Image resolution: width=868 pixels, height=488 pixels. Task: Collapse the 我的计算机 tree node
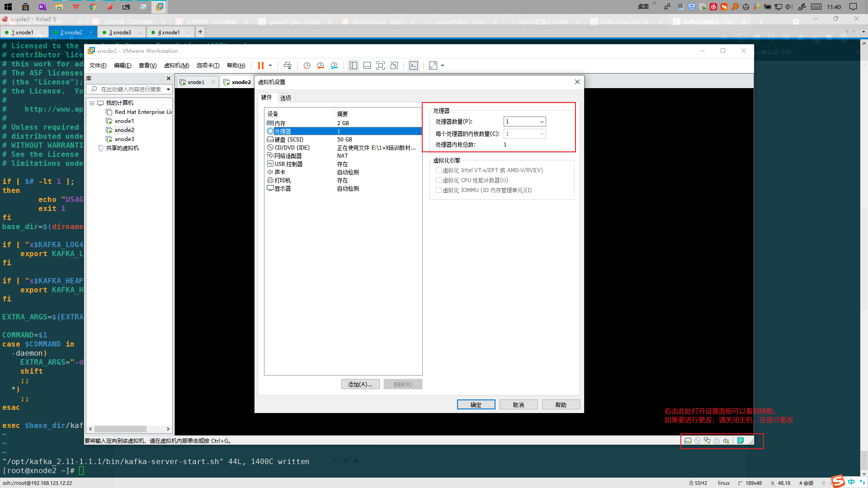coord(92,103)
